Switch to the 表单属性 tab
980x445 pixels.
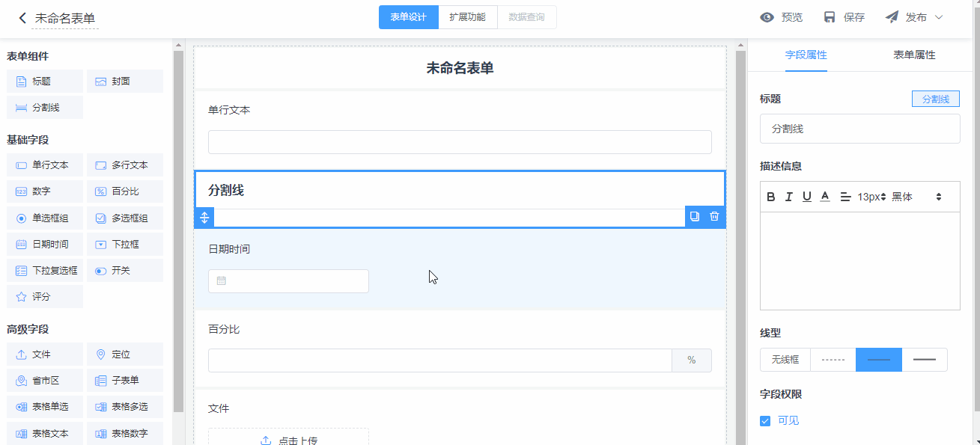(914, 55)
